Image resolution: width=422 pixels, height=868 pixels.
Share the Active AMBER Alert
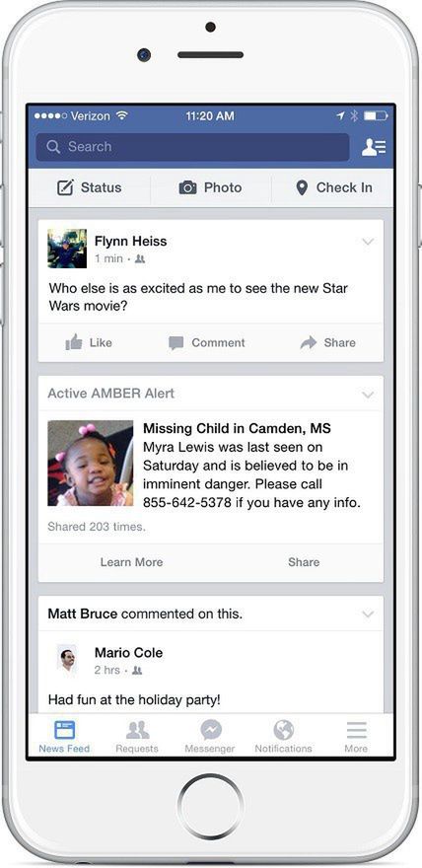tap(304, 562)
